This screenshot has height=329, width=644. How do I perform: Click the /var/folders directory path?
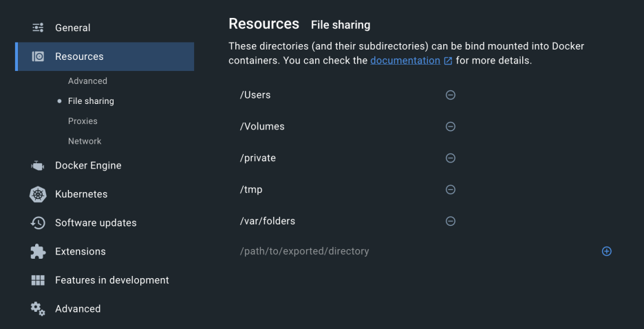point(268,222)
